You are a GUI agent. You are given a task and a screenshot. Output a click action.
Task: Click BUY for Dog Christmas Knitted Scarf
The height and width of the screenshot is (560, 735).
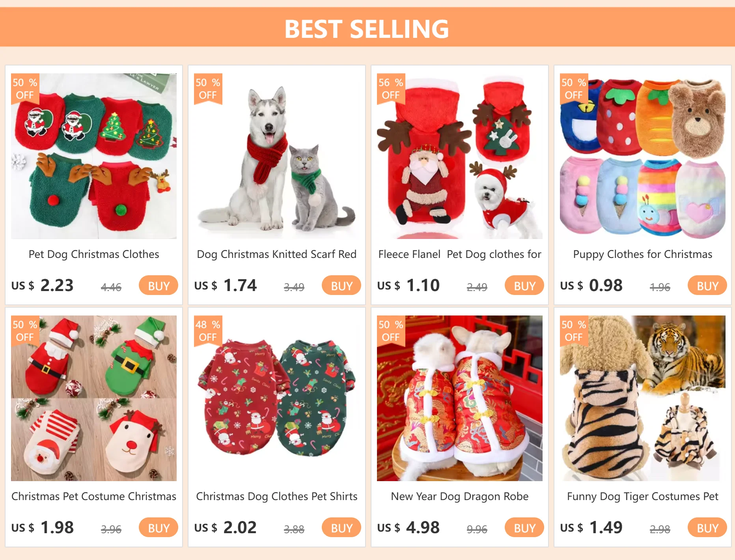pyautogui.click(x=341, y=286)
